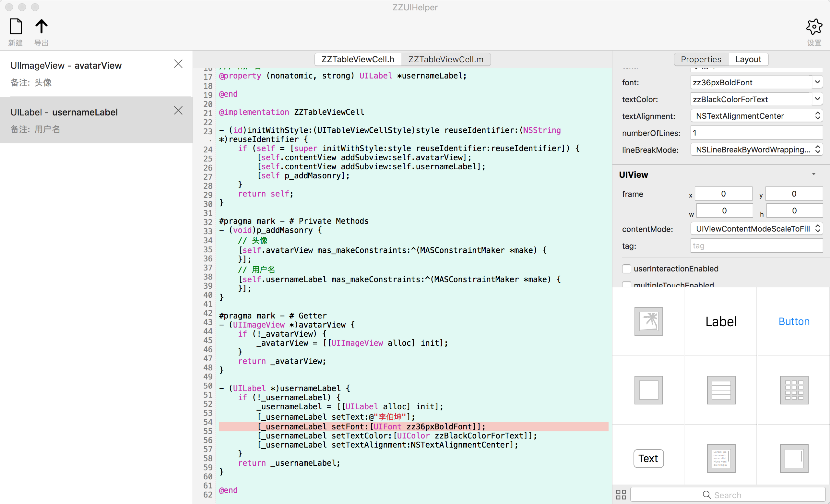This screenshot has width=830, height=504.
Task: Toggle library grid view icon beside search
Action: pos(621,495)
